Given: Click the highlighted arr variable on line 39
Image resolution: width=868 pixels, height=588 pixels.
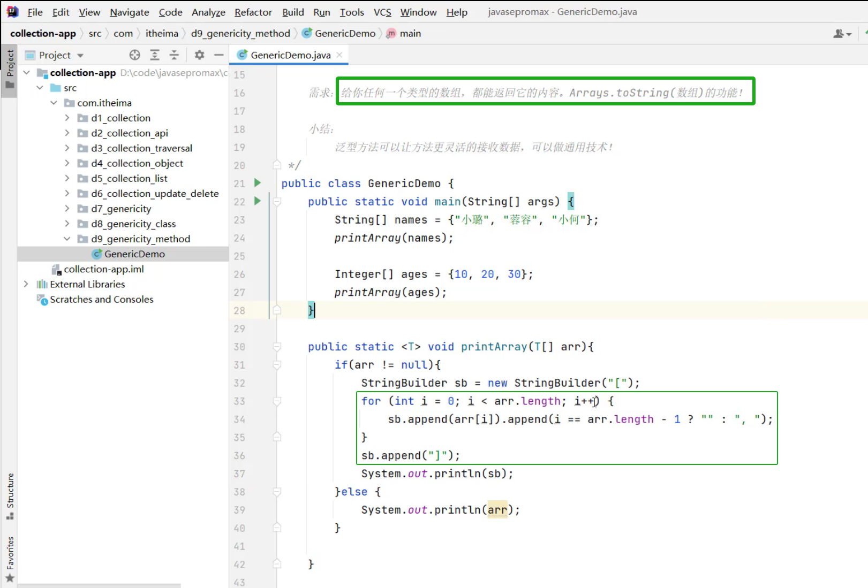Looking at the screenshot, I should click(x=497, y=510).
